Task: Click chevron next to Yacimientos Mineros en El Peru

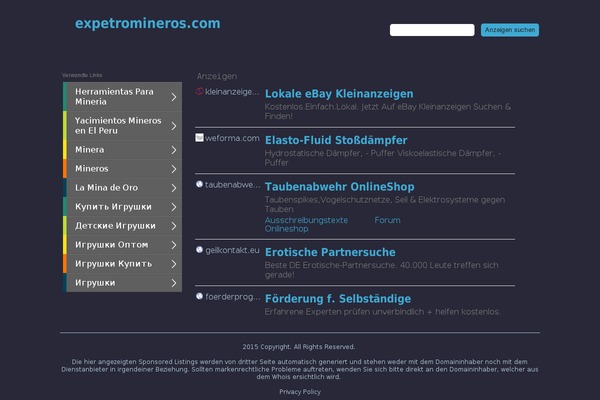Action: (x=174, y=126)
